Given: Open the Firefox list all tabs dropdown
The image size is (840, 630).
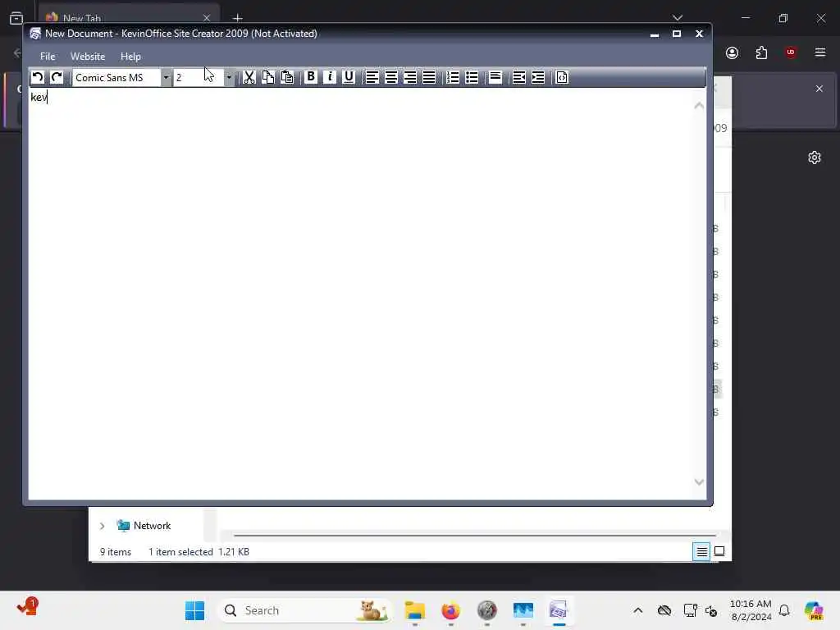Looking at the screenshot, I should coord(677,18).
